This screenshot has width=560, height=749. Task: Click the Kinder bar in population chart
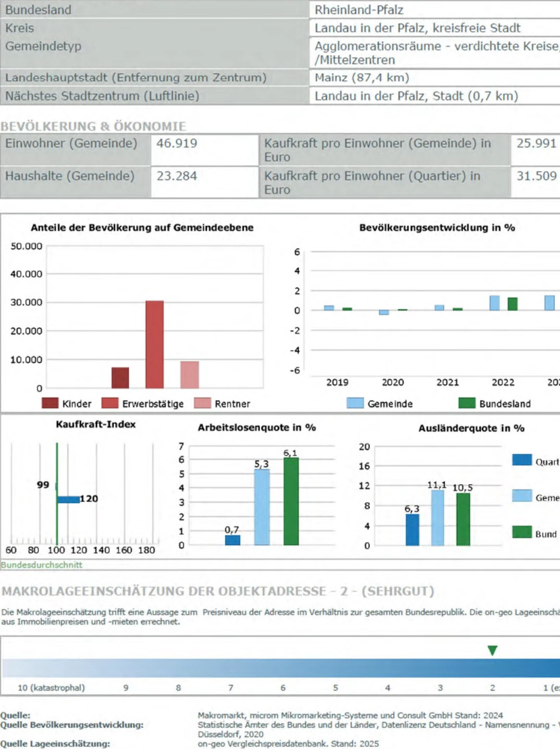click(x=120, y=378)
